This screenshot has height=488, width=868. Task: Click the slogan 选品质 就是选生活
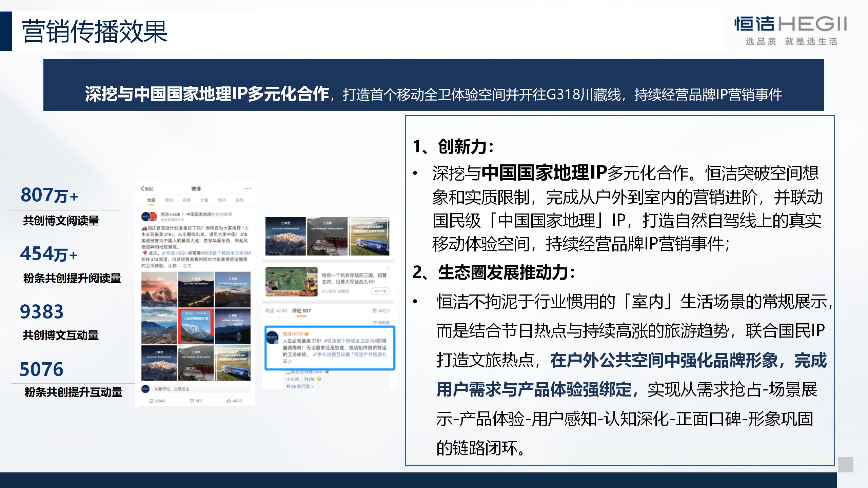click(x=791, y=42)
